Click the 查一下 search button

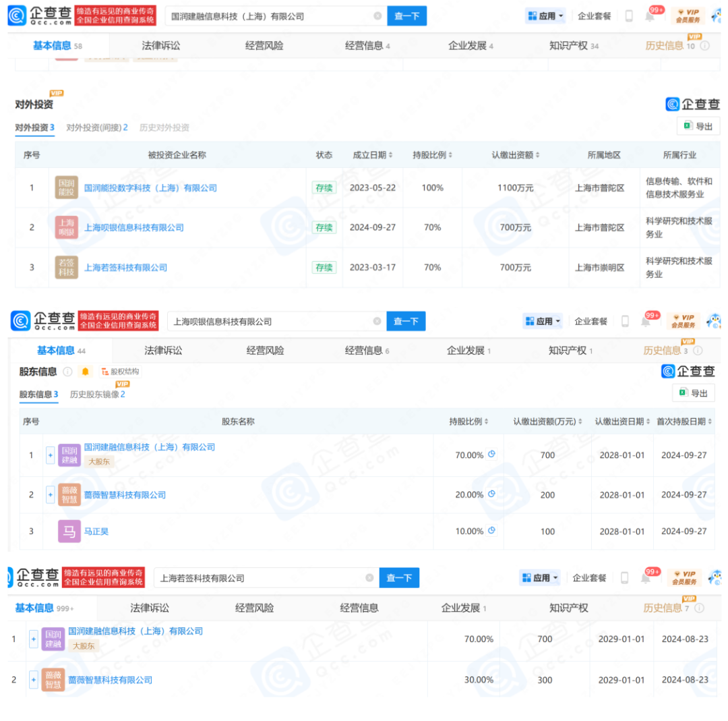point(407,16)
